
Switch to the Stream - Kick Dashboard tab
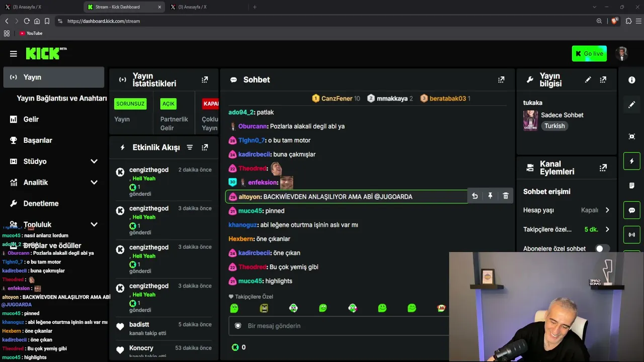[x=124, y=7]
